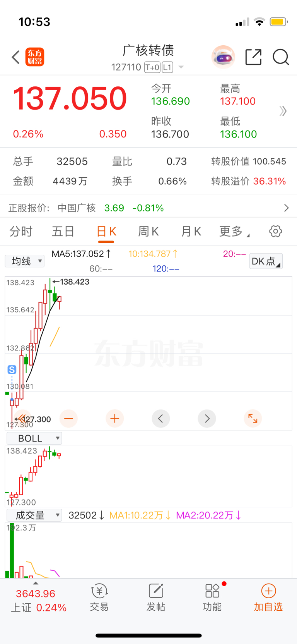Viewport: 297px width, 644px height.
Task: Open the 交易 trade button
Action: 99,598
